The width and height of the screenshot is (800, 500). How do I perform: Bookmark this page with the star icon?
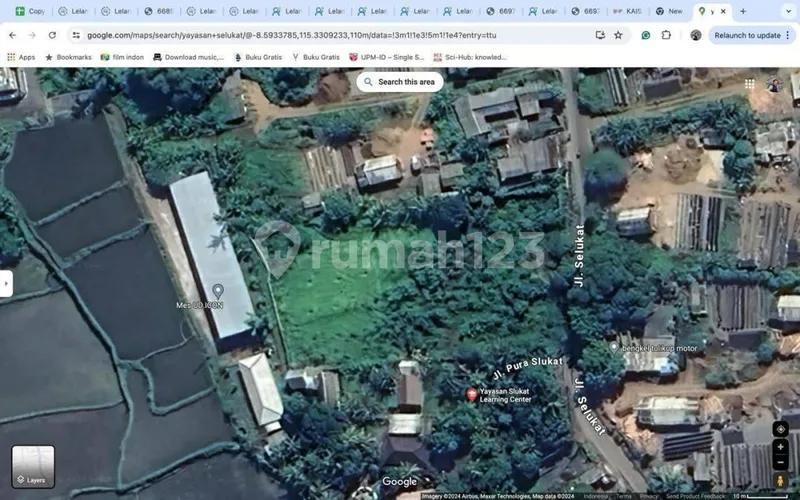[x=618, y=35]
